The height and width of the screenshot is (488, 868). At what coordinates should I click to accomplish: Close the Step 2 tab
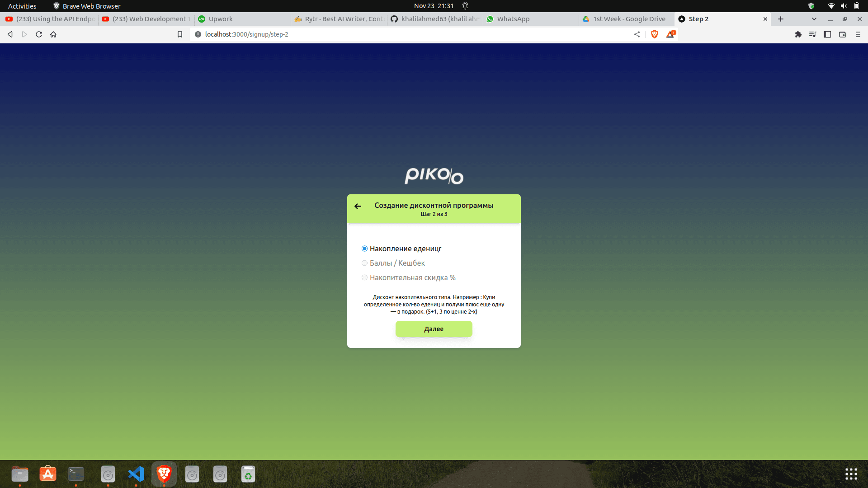(x=765, y=19)
